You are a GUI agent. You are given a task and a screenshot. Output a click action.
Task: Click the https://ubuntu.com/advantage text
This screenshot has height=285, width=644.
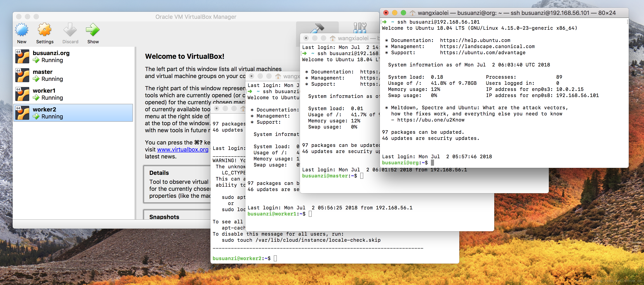coord(483,52)
